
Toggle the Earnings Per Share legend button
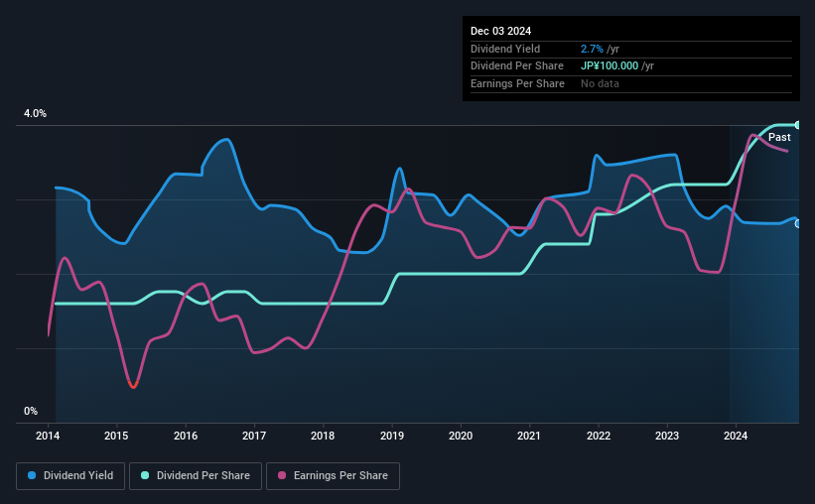point(333,476)
